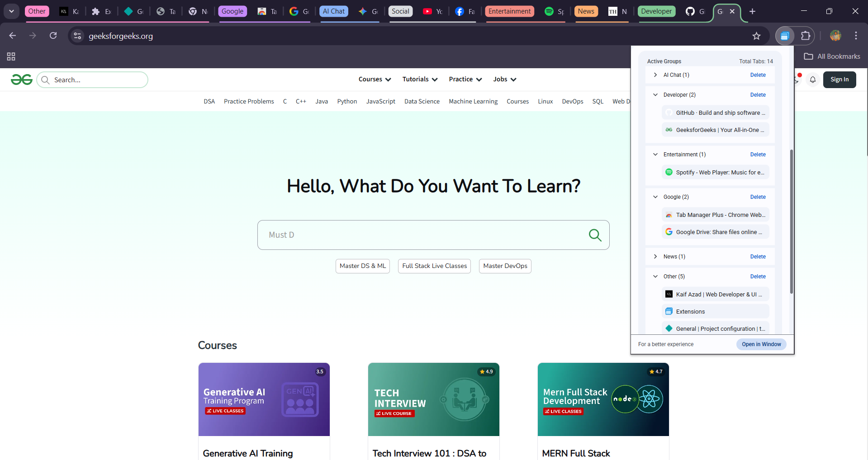Click the browser profile avatar icon
The width and height of the screenshot is (868, 460).
pos(835,36)
